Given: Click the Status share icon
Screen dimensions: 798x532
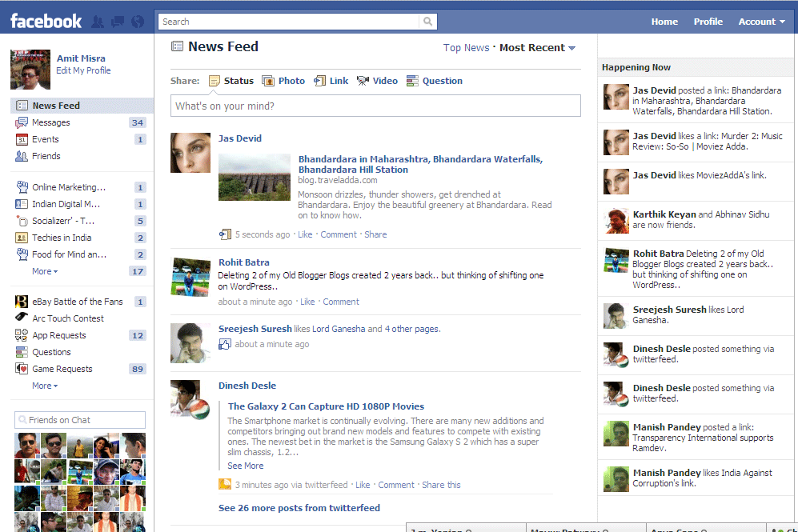Looking at the screenshot, I should (x=215, y=81).
